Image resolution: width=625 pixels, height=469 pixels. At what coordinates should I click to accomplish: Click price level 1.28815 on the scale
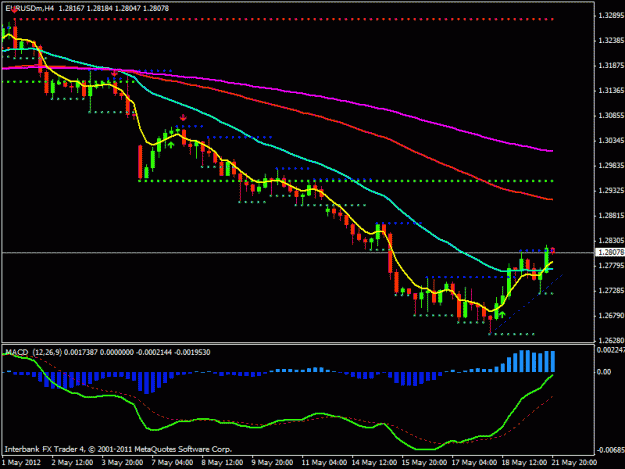pyautogui.click(x=611, y=216)
